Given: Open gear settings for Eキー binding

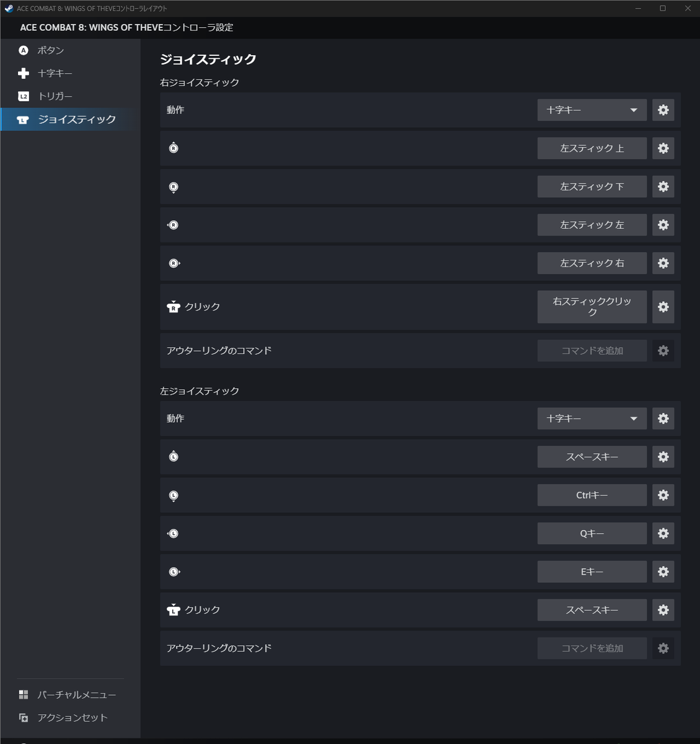Looking at the screenshot, I should click(663, 572).
